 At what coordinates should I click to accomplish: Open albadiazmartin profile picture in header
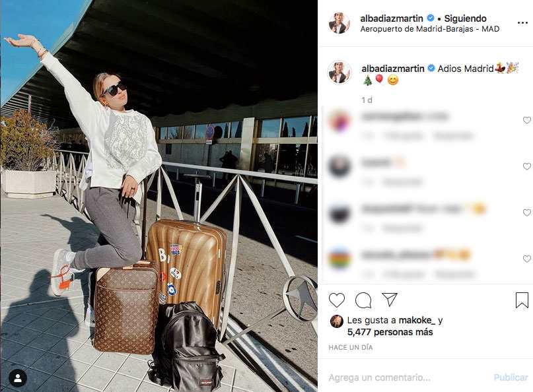pos(339,23)
